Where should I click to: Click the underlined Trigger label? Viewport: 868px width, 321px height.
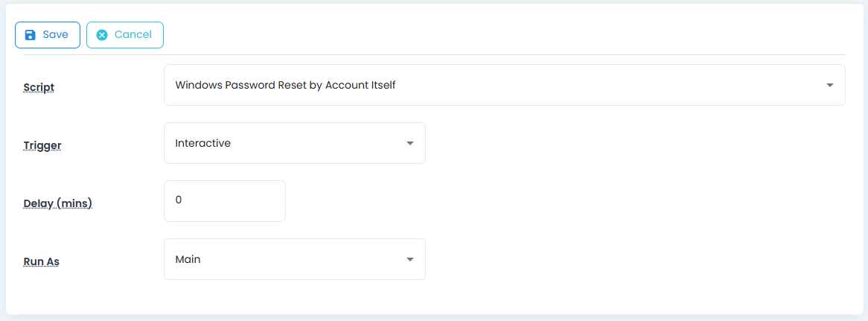[x=42, y=145]
